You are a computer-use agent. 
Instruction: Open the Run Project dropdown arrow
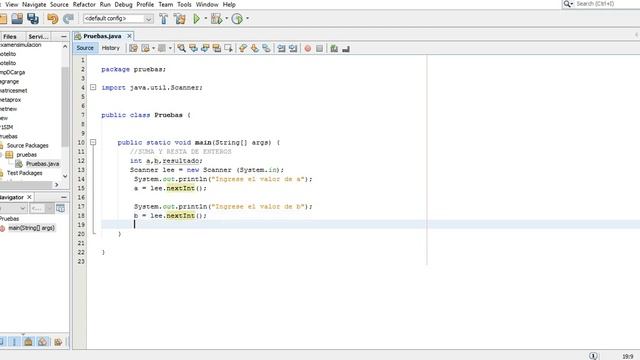click(x=206, y=18)
